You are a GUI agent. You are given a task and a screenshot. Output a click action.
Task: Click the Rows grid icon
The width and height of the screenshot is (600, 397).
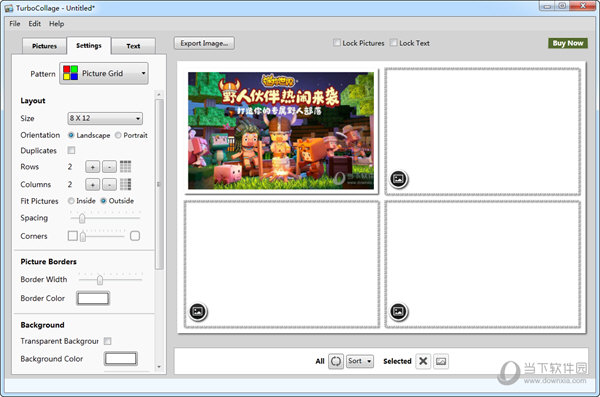coord(126,167)
